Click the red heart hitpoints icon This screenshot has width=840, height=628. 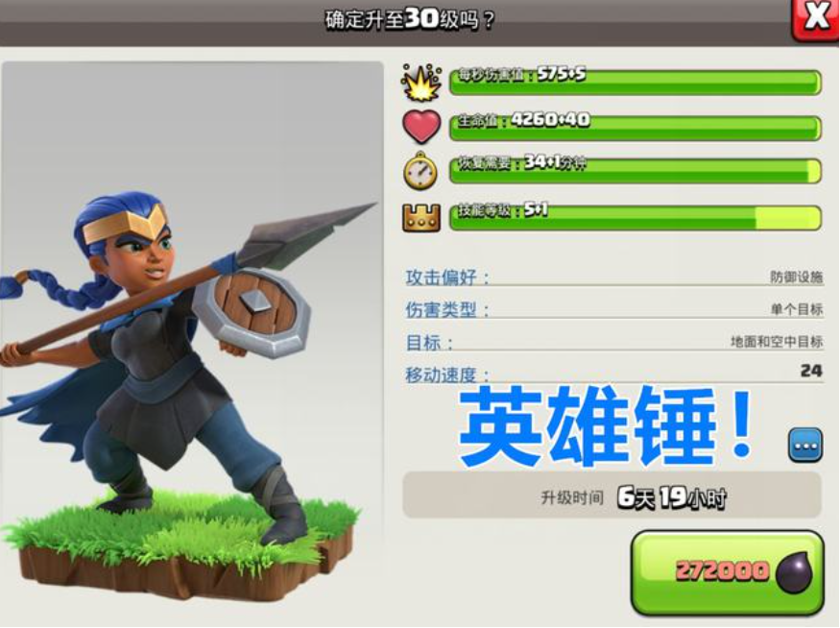point(421,127)
